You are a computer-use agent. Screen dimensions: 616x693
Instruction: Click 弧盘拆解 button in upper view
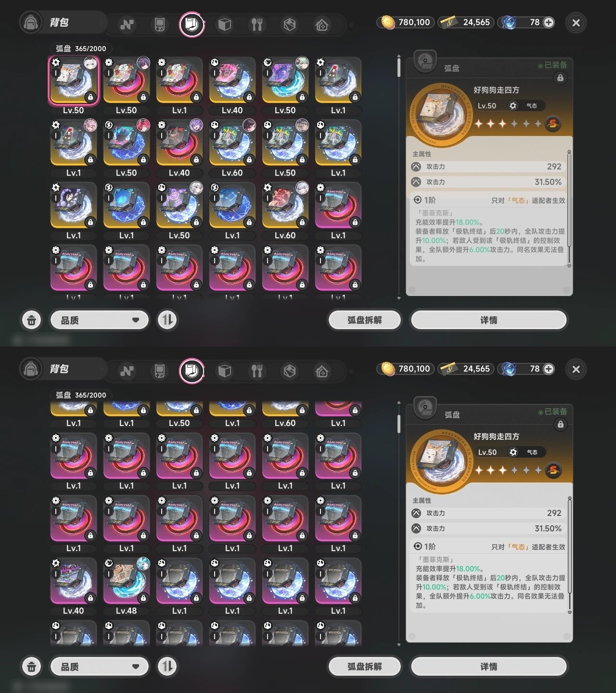(x=364, y=320)
